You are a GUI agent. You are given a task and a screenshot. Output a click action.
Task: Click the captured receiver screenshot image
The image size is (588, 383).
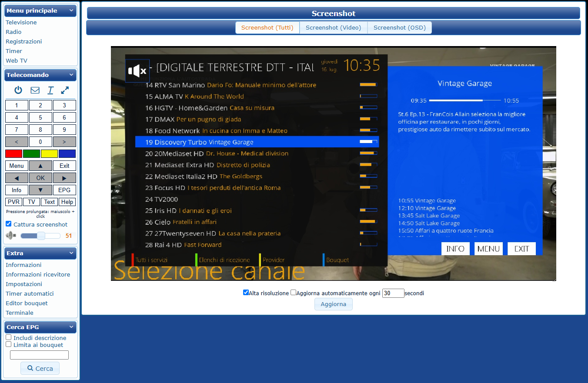pos(334,163)
